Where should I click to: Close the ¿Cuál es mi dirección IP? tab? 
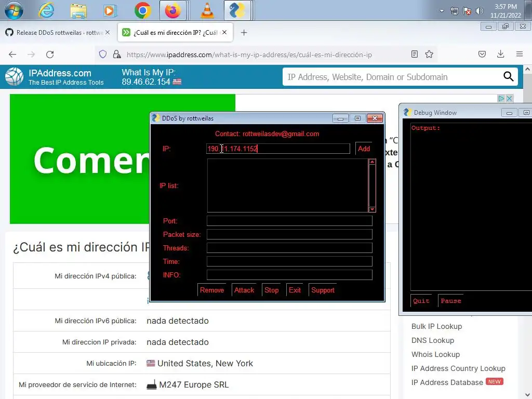pyautogui.click(x=224, y=33)
